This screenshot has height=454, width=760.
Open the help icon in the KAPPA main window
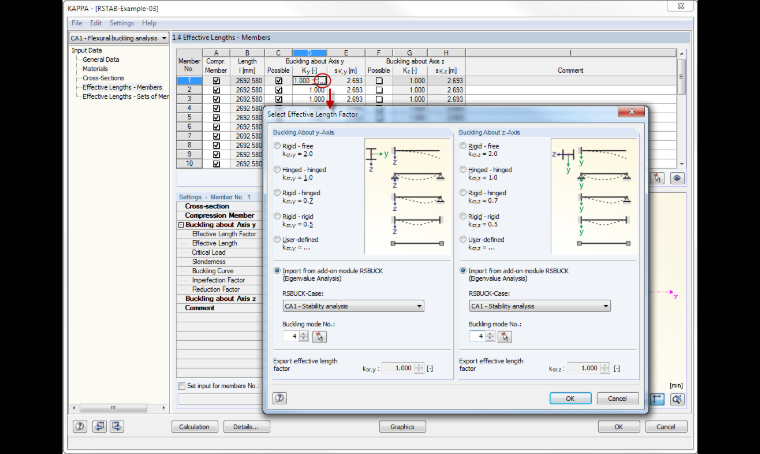(x=80, y=426)
